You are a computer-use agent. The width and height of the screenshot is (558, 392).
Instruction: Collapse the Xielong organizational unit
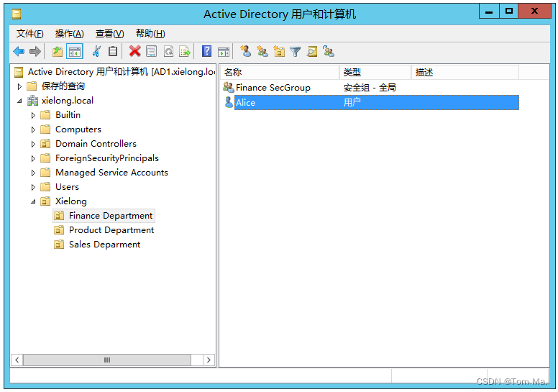point(33,201)
